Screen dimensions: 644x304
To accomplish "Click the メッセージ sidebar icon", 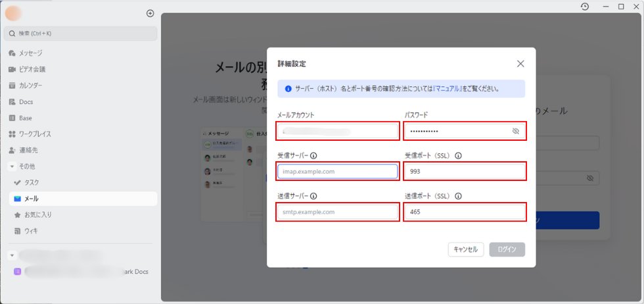I will point(12,53).
